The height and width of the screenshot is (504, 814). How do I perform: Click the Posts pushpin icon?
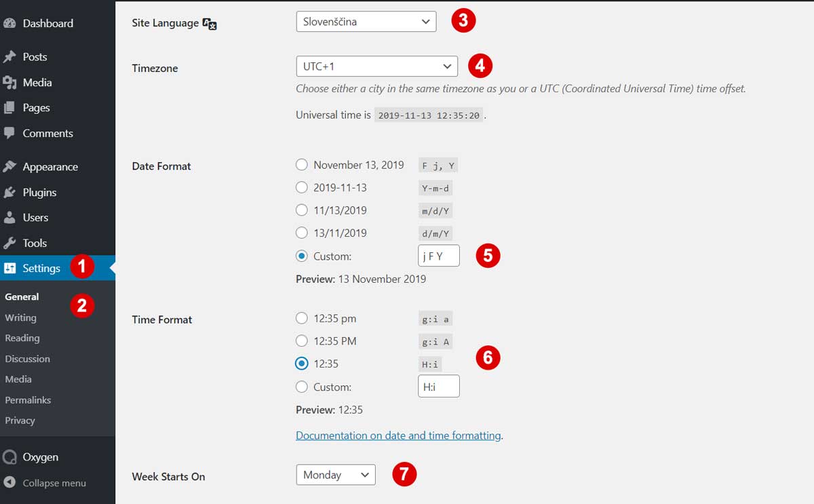coord(9,57)
